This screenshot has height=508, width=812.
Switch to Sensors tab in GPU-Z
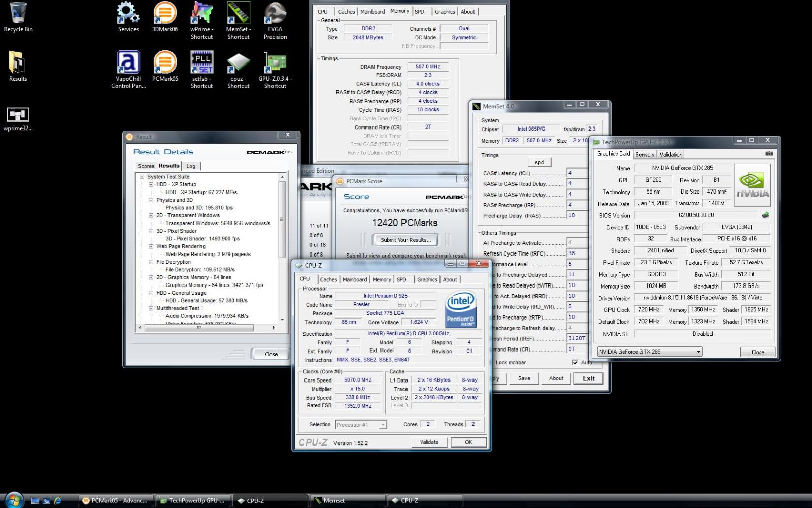coord(645,154)
